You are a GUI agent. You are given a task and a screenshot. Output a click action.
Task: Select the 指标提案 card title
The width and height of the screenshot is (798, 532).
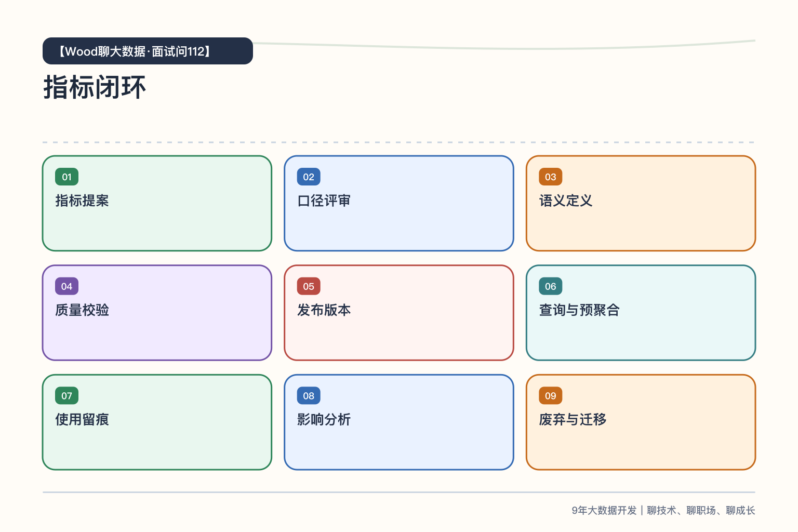pyautogui.click(x=82, y=201)
